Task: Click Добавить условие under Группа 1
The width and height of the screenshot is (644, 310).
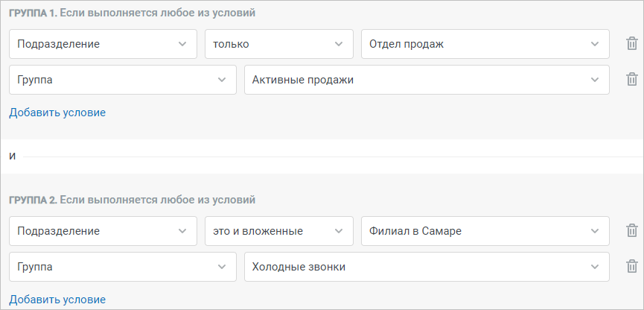Action: tap(57, 113)
